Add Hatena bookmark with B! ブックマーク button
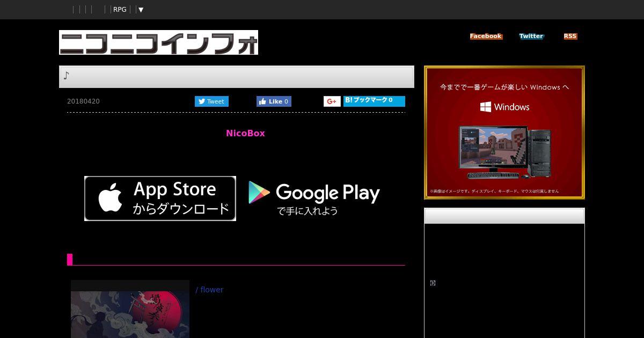 pyautogui.click(x=374, y=101)
